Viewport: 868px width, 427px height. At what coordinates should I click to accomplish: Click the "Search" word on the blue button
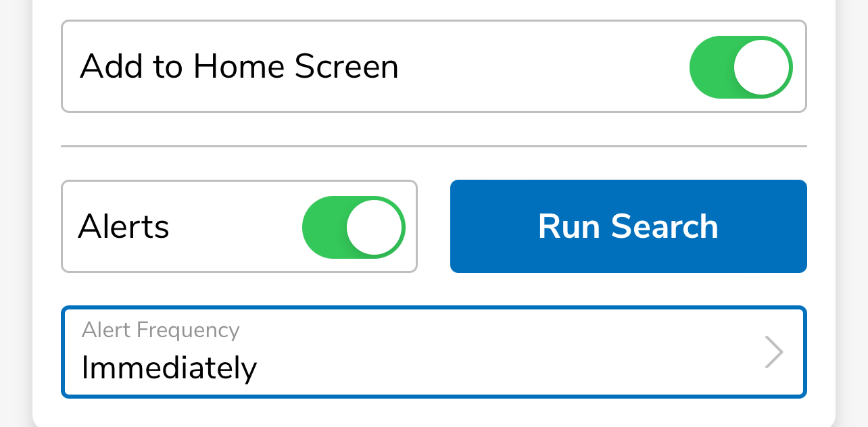(x=665, y=226)
